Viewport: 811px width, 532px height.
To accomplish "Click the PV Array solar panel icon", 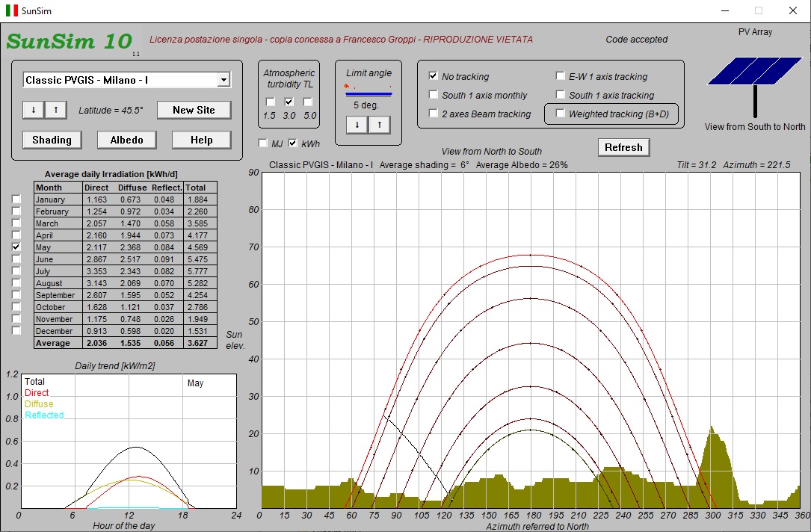I will pyautogui.click(x=755, y=87).
